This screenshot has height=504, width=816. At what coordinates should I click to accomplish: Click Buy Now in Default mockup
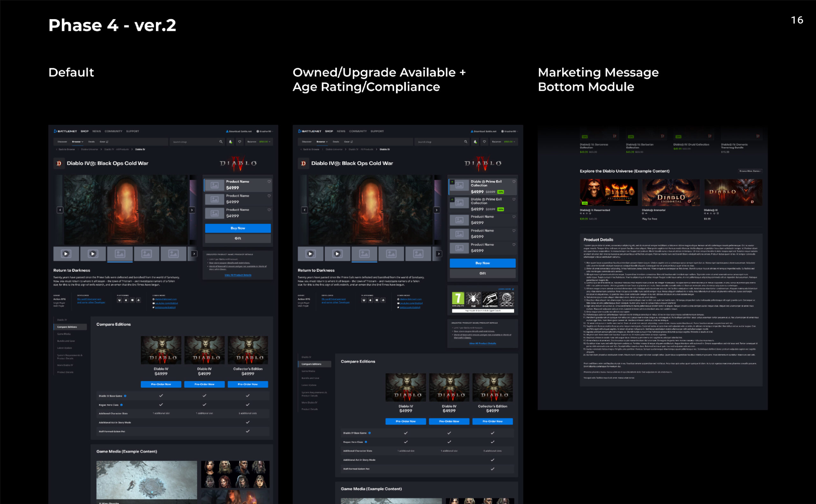click(238, 228)
